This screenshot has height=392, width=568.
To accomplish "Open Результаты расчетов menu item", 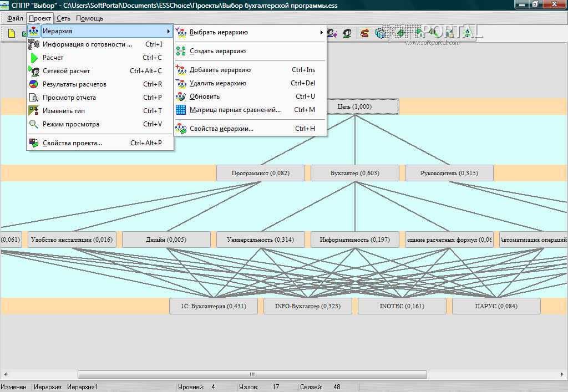I will 100,84.
